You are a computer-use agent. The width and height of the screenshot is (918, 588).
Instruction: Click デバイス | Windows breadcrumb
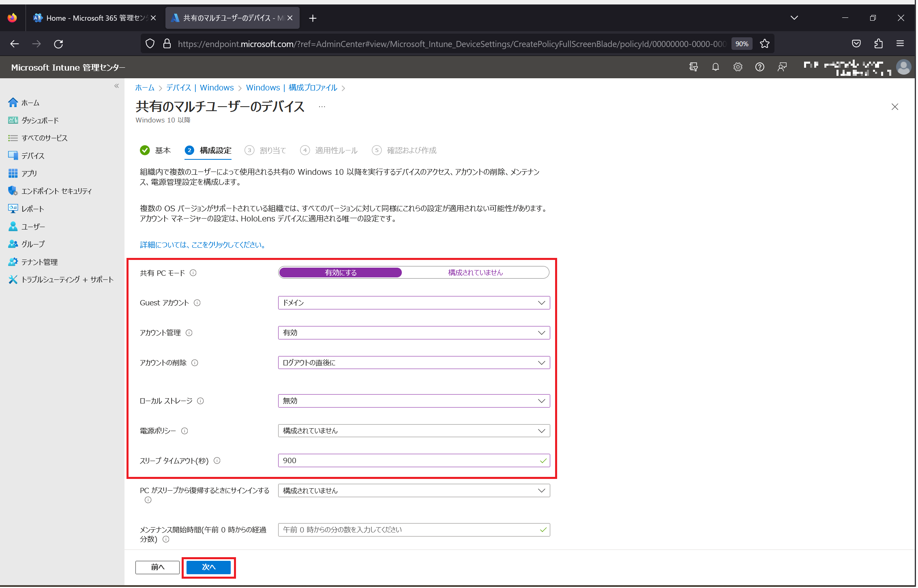coord(200,88)
